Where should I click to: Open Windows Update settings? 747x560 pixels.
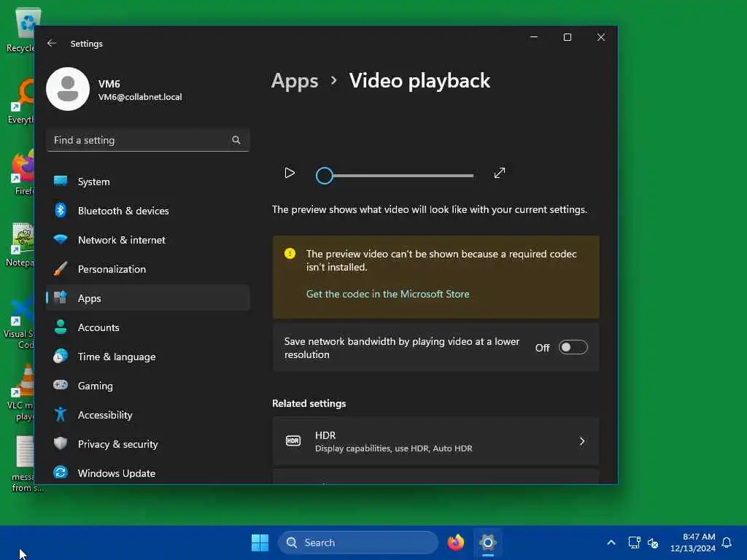147,473
